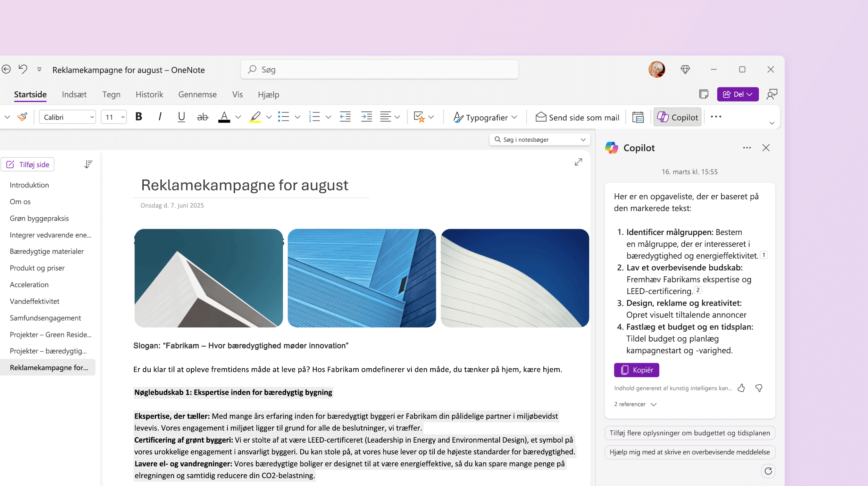Toggle Copilot thumbs up feedback
Viewport: 868px width, 486px height.
tap(742, 388)
